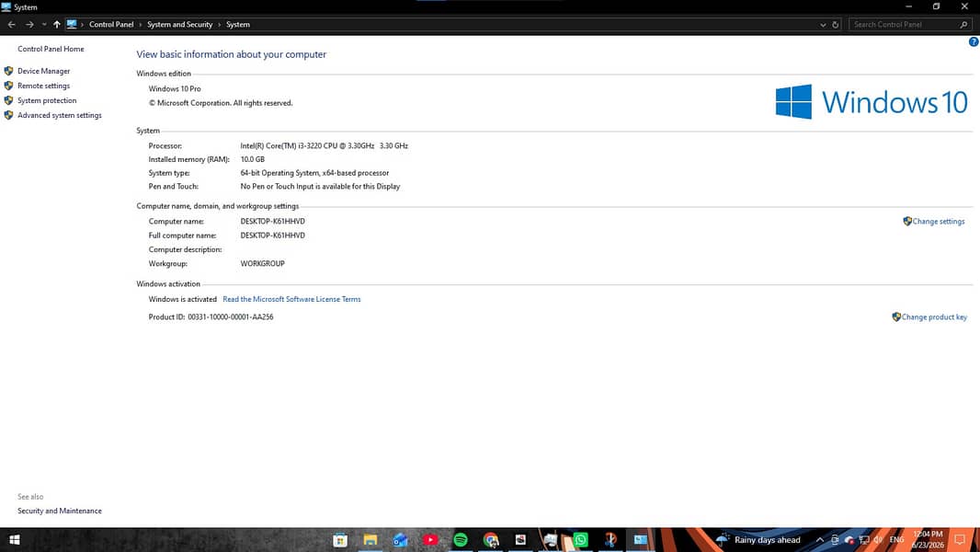Click Windows 10 Pro edition text
This screenshot has width=980, height=552.
pyautogui.click(x=175, y=88)
